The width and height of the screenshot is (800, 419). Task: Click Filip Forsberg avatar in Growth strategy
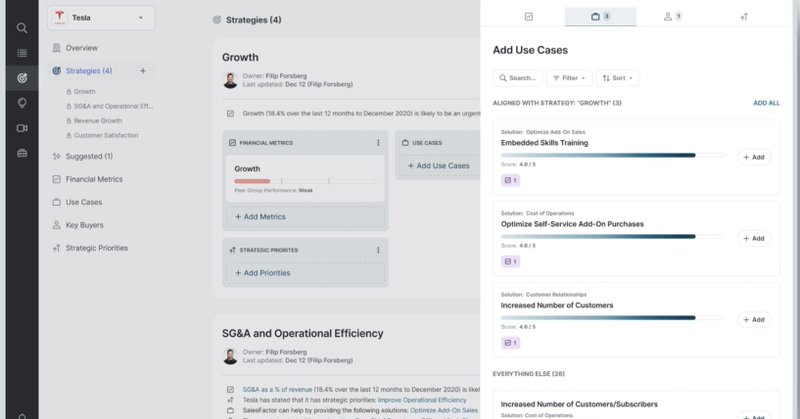point(231,80)
